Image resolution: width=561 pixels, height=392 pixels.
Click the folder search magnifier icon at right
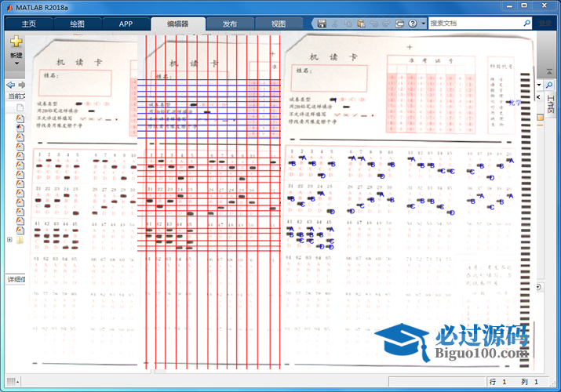click(x=548, y=85)
